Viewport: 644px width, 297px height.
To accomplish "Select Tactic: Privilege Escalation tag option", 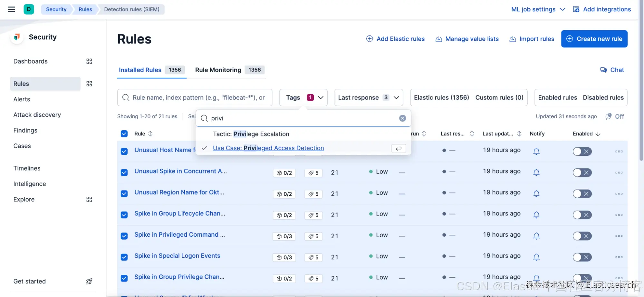I will [251, 134].
